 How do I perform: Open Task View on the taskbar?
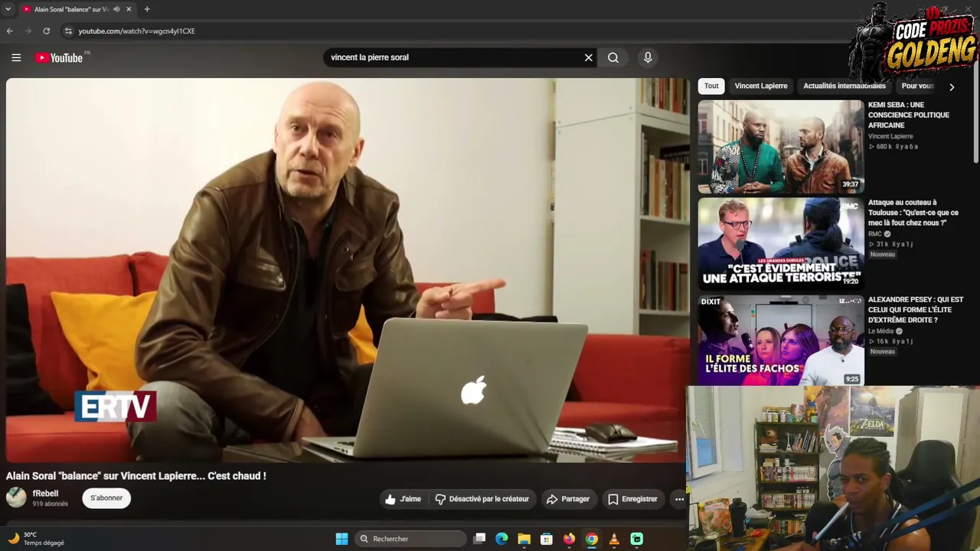(479, 539)
